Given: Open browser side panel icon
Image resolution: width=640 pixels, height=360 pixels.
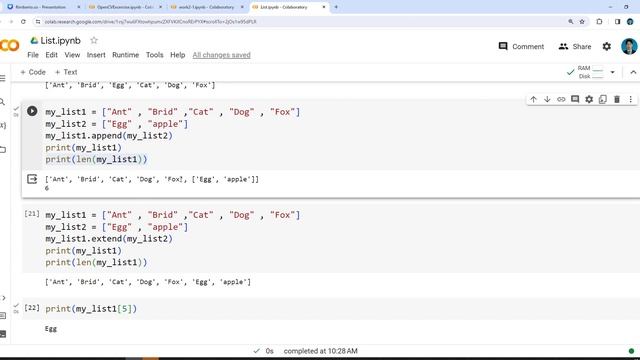Looking at the screenshot, I should pyautogui.click(x=617, y=22).
